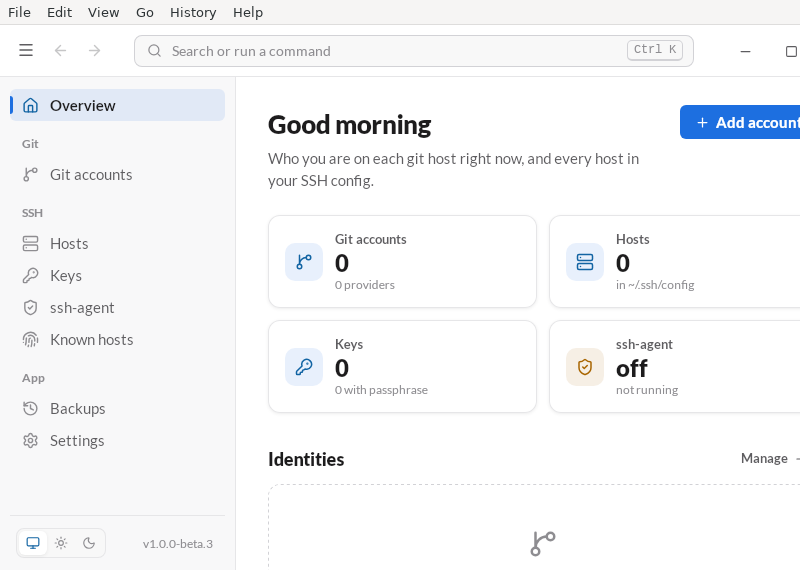Switch to dark theme mode
800x570 pixels.
click(x=89, y=543)
